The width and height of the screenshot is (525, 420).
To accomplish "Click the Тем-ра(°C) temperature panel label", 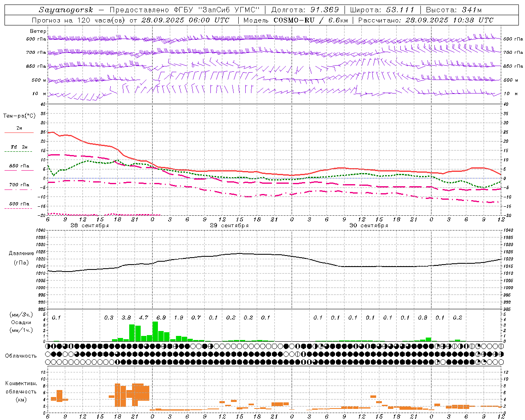I will point(19,116).
